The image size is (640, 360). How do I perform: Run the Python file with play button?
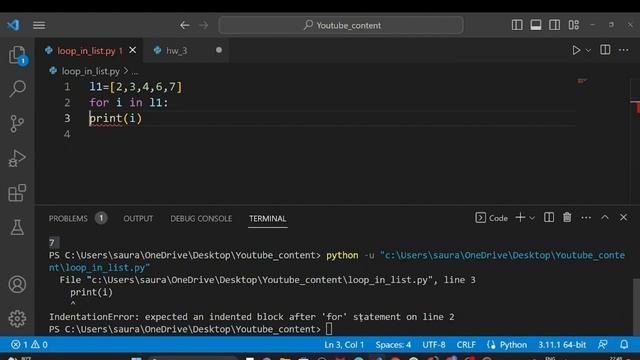(x=576, y=50)
